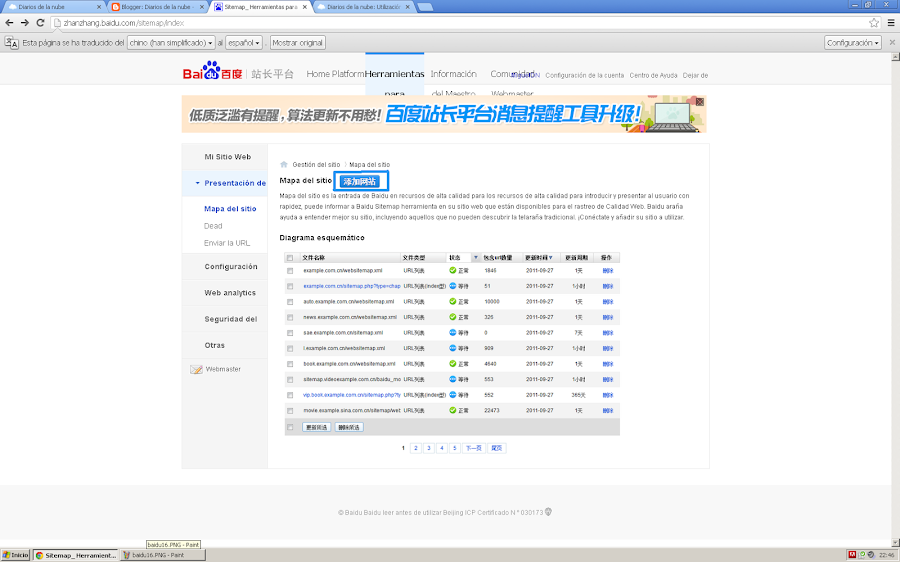900x562 pixels.
Task: Click the browser forward arrow
Action: point(25,22)
